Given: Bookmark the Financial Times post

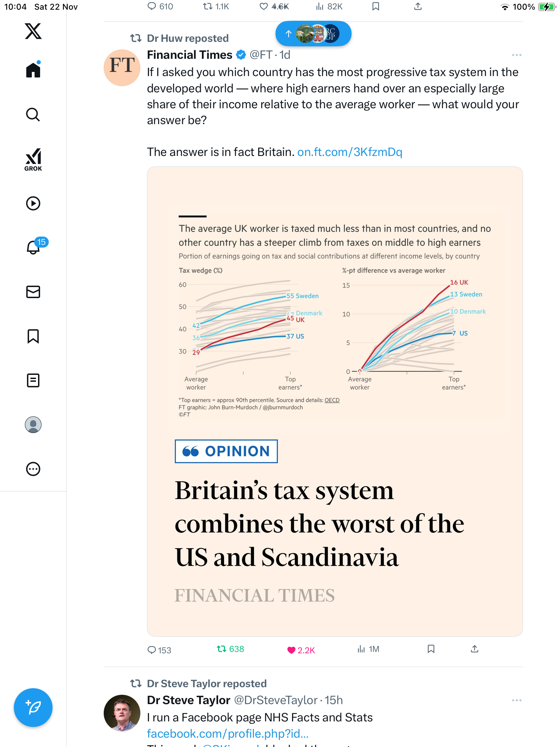Looking at the screenshot, I should click(x=431, y=649).
